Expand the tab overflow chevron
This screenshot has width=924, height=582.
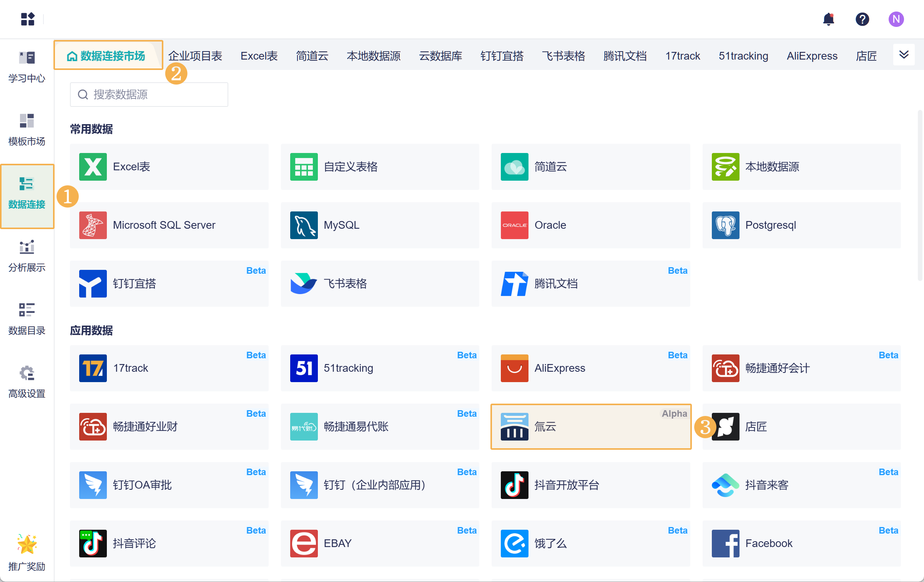pyautogui.click(x=904, y=55)
